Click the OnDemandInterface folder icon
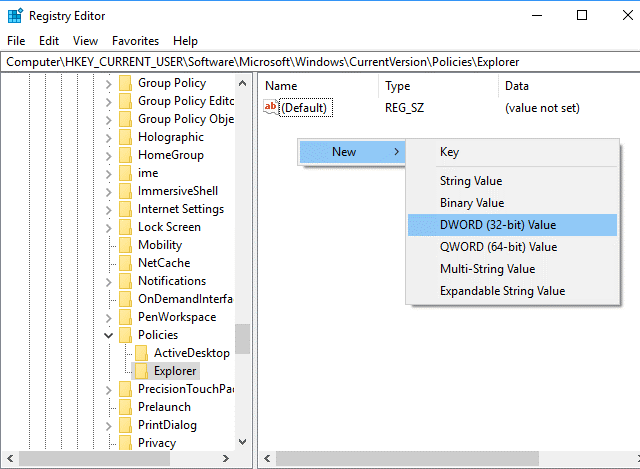The image size is (640, 469). click(125, 298)
